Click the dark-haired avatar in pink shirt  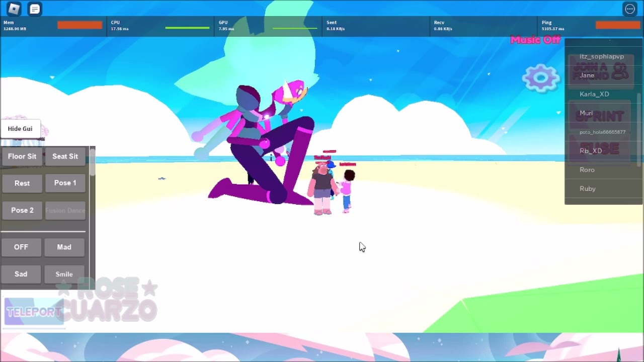[347, 191]
